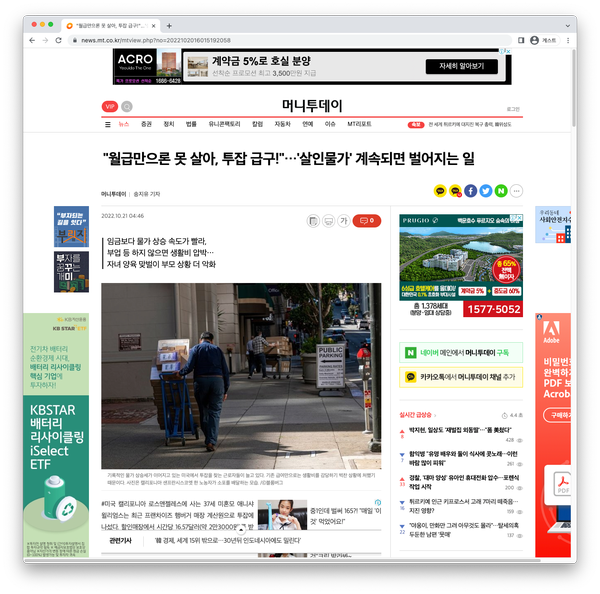This screenshot has height=594, width=600.
Task: Click reporter name next to 머니투데이 byline
Action: [x=147, y=194]
